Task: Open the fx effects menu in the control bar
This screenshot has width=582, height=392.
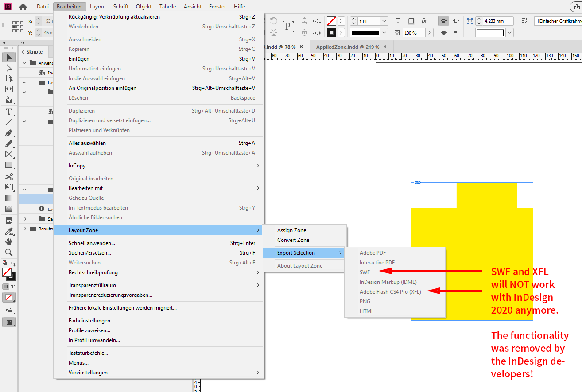Action: [424, 21]
